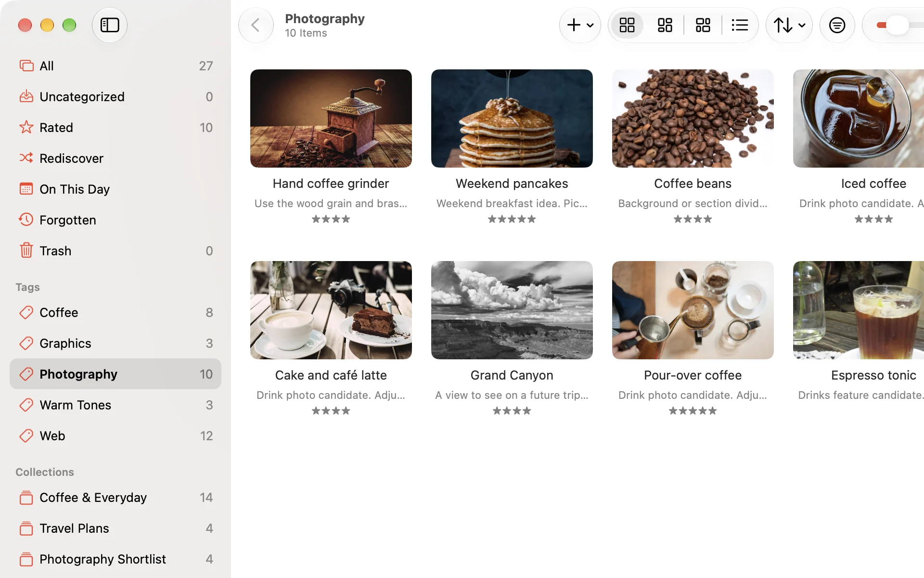Open the Grand Canyon photo

coord(512,310)
